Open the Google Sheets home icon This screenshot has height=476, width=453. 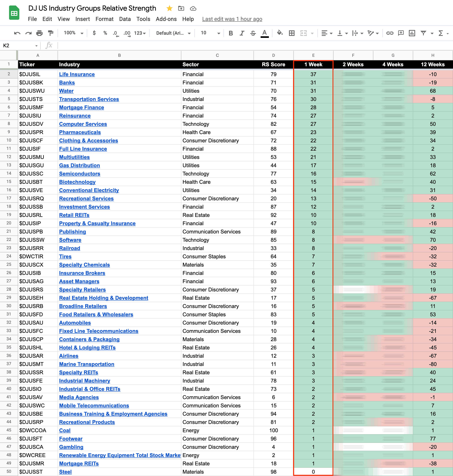point(14,13)
